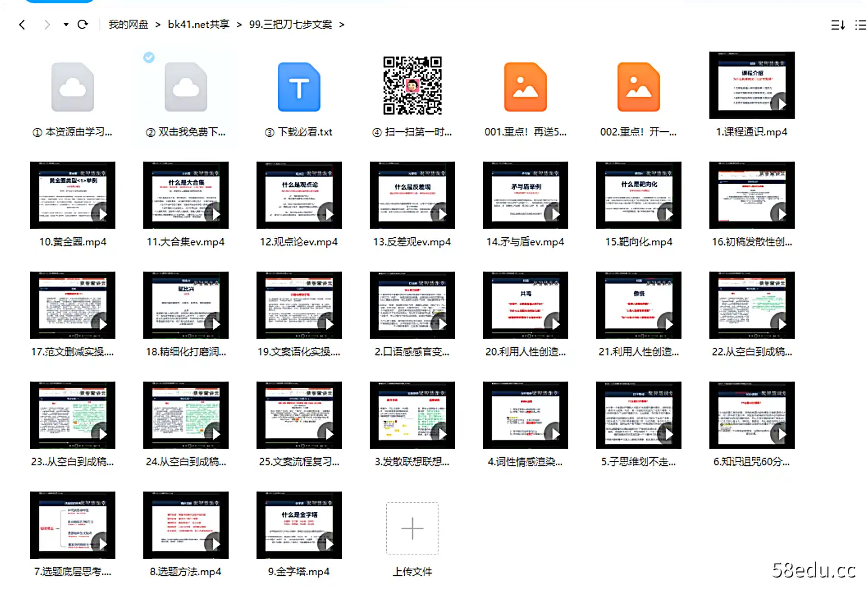The width and height of the screenshot is (868, 590).
Task: Navigate to bk41.net共享 breadcrumb folder
Action: [199, 25]
